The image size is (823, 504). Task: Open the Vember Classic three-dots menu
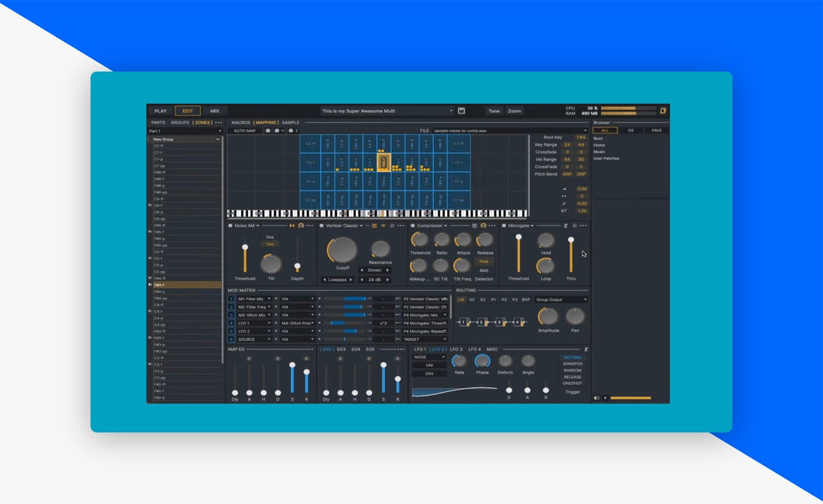(x=401, y=225)
